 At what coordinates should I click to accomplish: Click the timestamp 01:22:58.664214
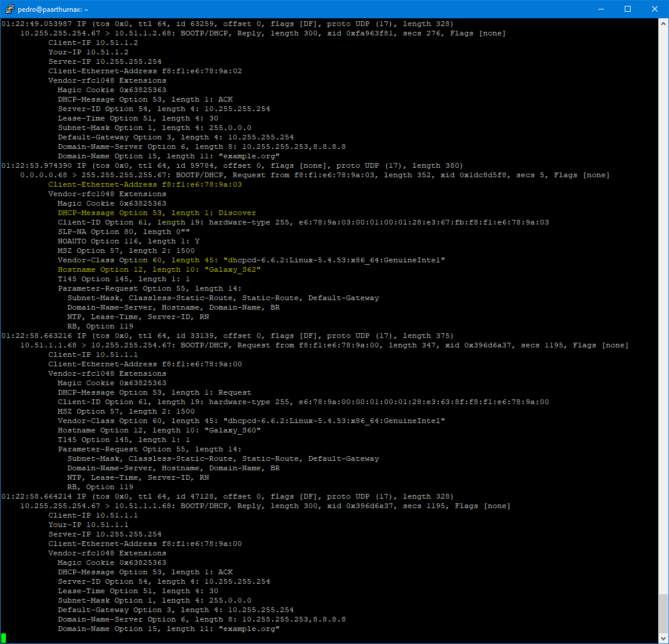point(37,496)
